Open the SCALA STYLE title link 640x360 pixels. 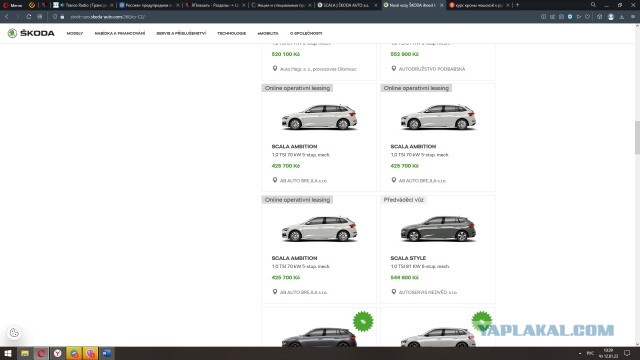(408, 258)
